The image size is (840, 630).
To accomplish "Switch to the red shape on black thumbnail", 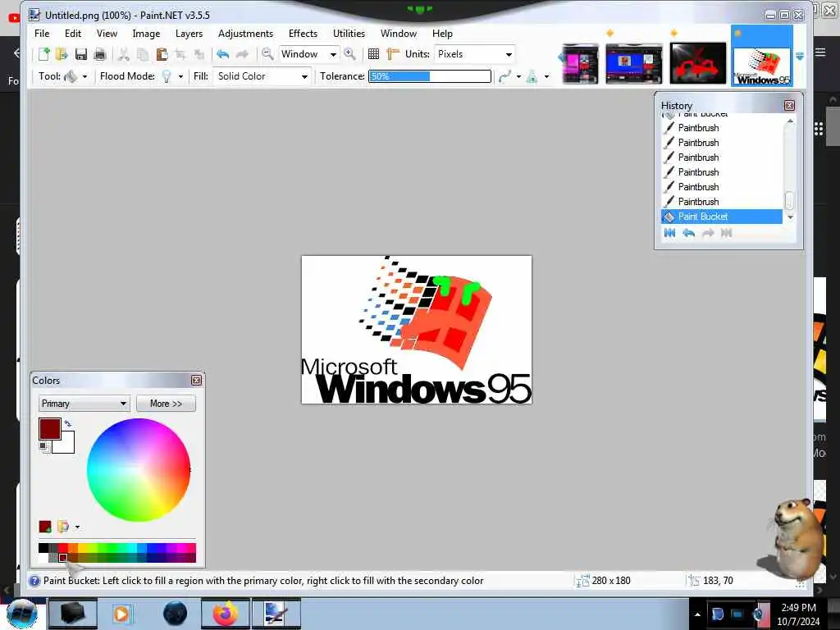I will pyautogui.click(x=698, y=64).
